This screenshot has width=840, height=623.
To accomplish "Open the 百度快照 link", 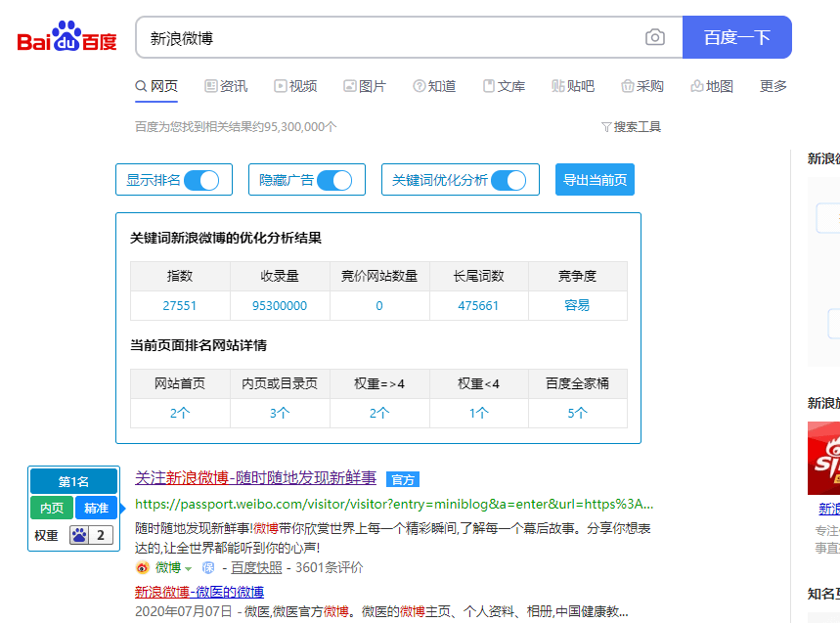I will [256, 568].
